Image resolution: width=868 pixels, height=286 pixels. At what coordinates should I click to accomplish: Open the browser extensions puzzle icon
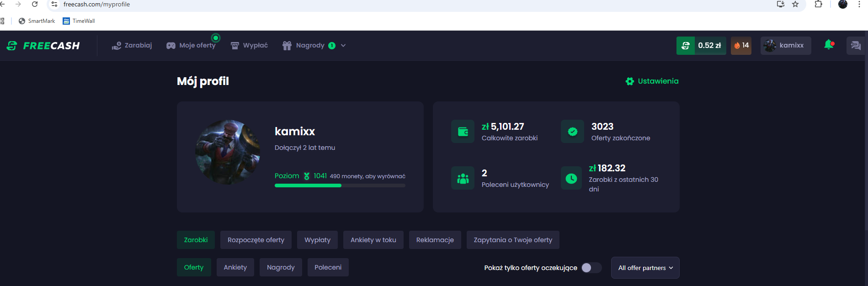[x=818, y=4]
